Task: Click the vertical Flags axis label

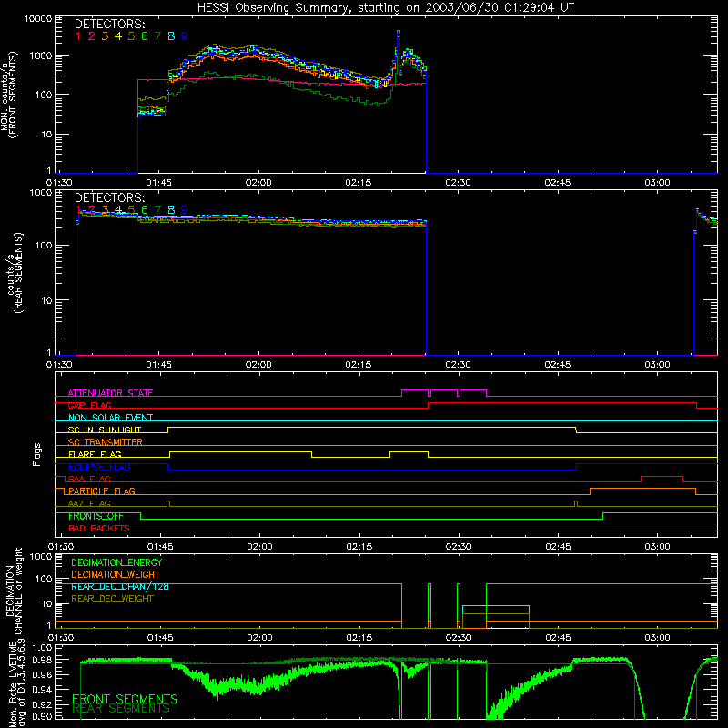Action: coord(36,454)
